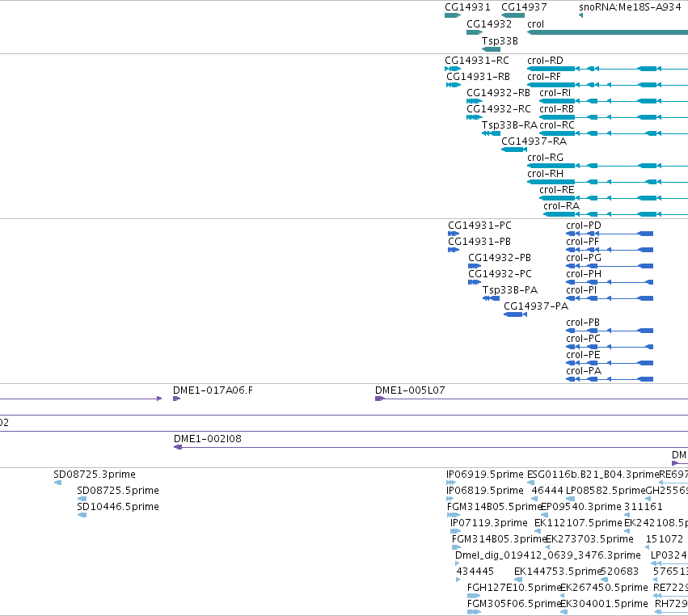Select the crol-RE transcript label

click(557, 190)
